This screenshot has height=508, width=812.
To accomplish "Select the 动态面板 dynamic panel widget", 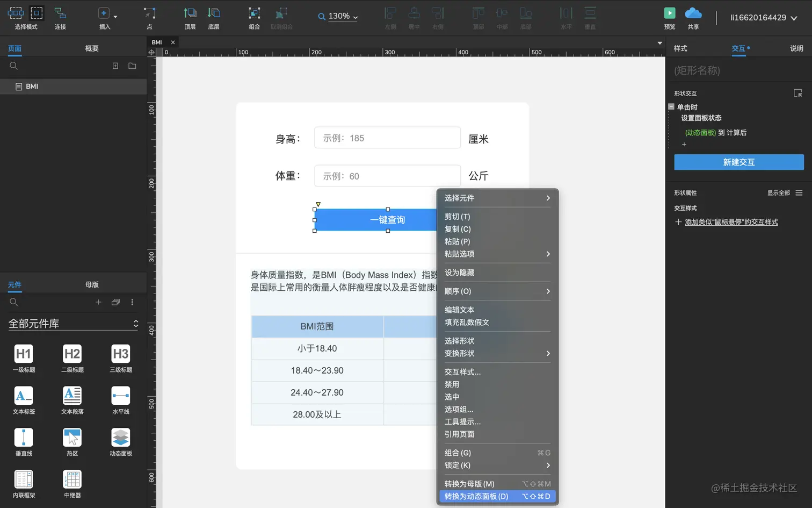I will [121, 442].
